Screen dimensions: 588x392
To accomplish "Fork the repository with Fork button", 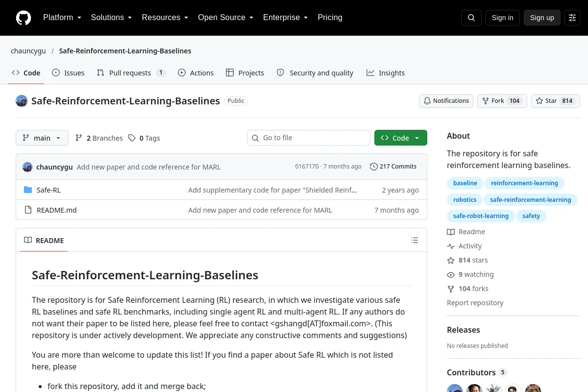I will pos(502,101).
